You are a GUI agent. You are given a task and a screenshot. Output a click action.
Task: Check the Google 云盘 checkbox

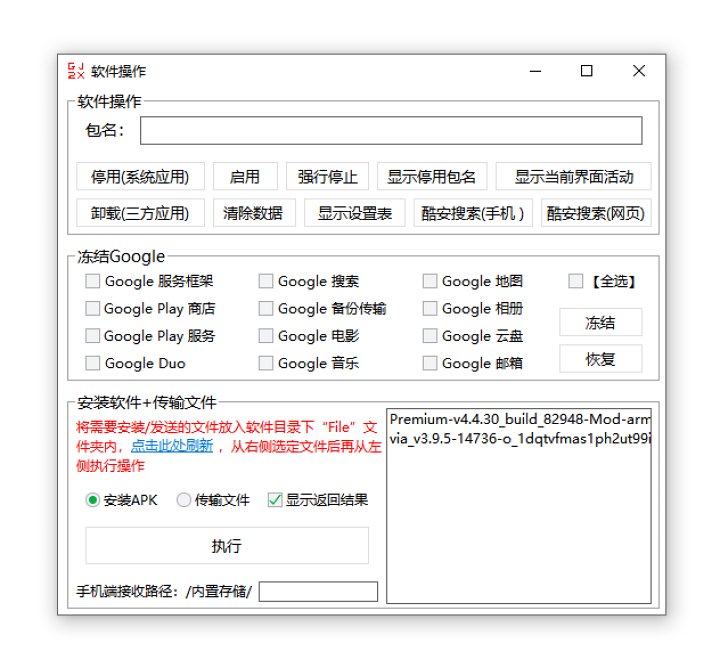click(430, 336)
